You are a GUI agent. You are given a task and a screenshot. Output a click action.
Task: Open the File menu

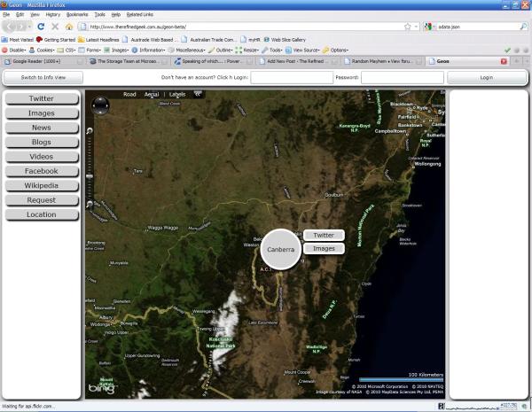(6, 14)
